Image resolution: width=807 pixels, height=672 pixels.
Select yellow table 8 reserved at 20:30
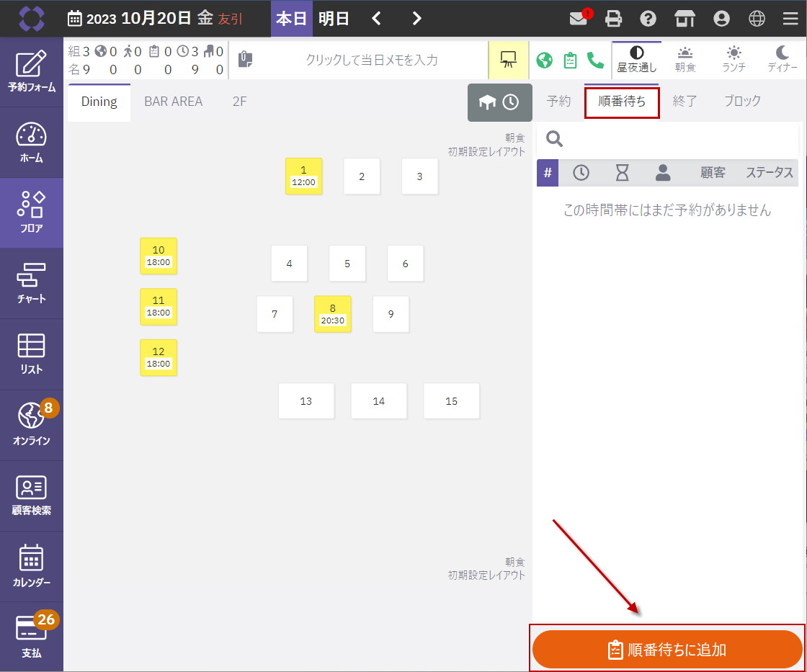coord(333,314)
